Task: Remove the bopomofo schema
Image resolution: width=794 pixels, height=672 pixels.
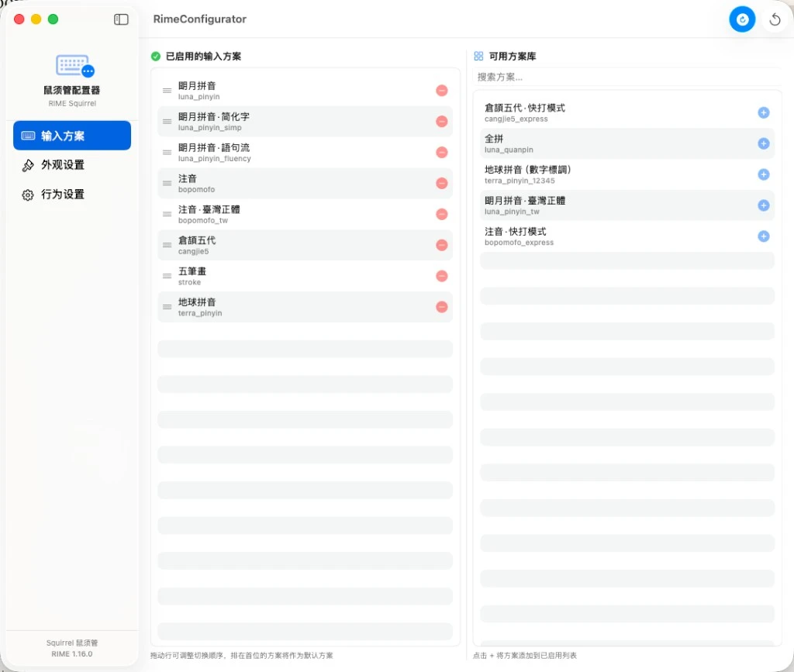Action: pyautogui.click(x=441, y=183)
